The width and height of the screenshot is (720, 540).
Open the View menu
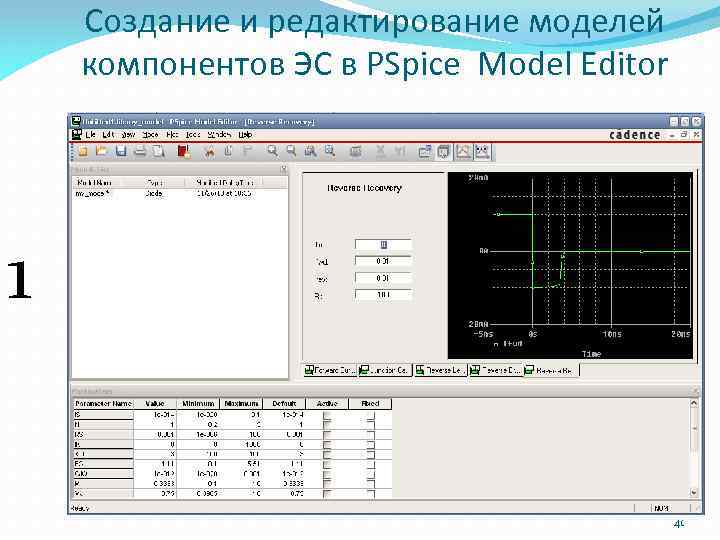[x=128, y=135]
